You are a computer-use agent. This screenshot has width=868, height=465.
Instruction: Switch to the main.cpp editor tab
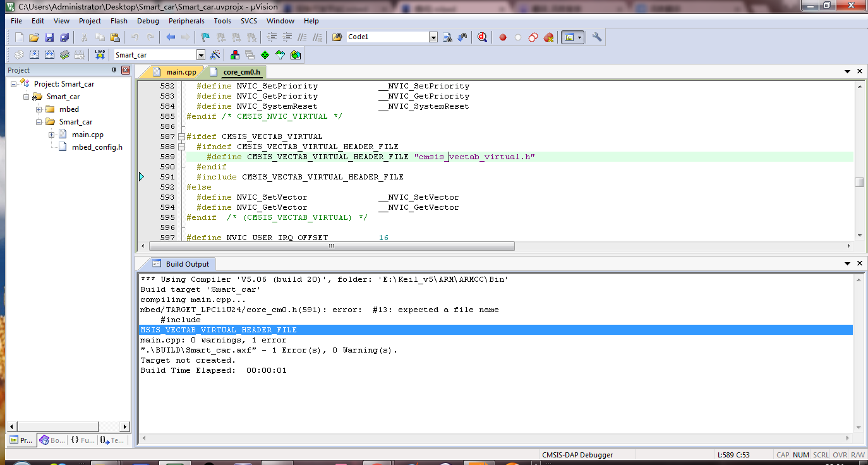point(181,72)
